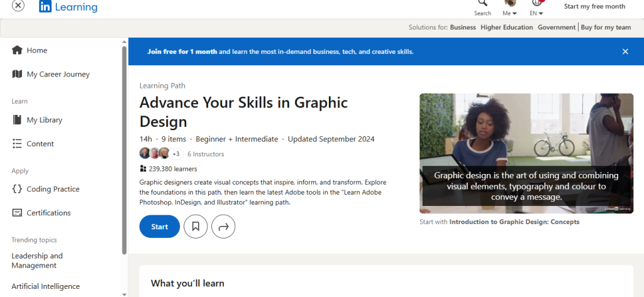The height and width of the screenshot is (297, 644).
Task: Click third instructor avatar
Action: pos(164,153)
